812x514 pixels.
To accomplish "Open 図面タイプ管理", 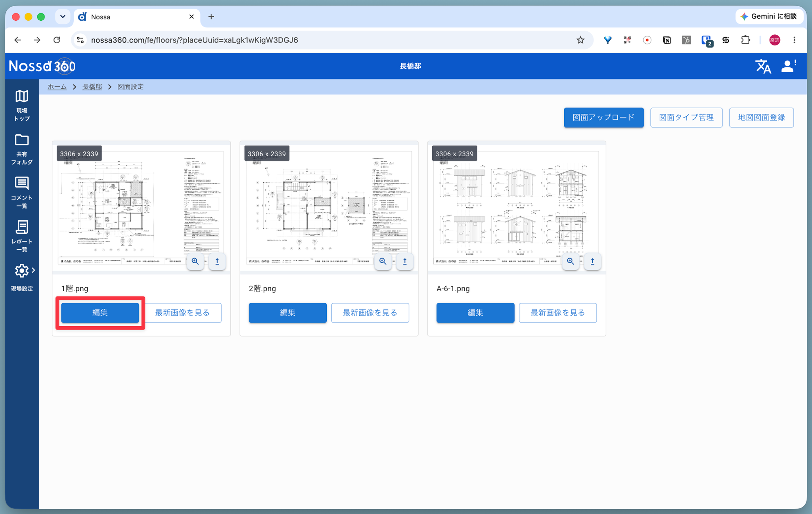I will tap(686, 117).
